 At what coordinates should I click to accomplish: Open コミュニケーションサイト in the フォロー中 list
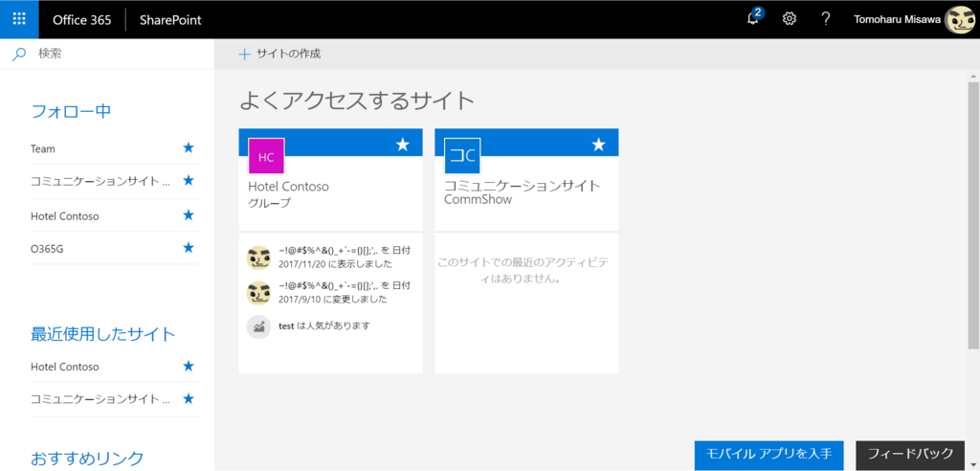coord(100,181)
